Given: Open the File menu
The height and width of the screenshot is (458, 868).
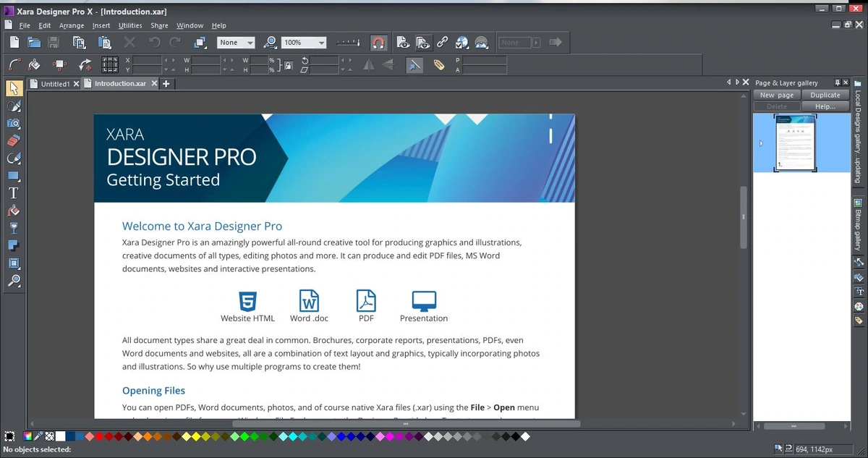Looking at the screenshot, I should (x=25, y=25).
